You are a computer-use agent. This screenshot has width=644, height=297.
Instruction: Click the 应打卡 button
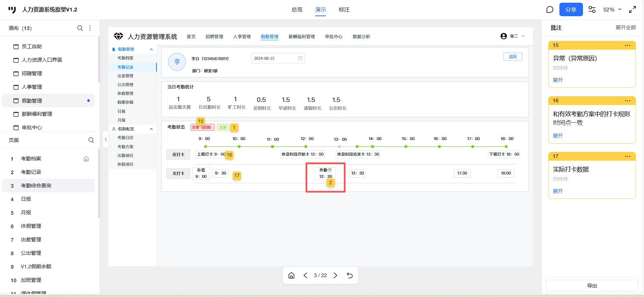tap(179, 155)
